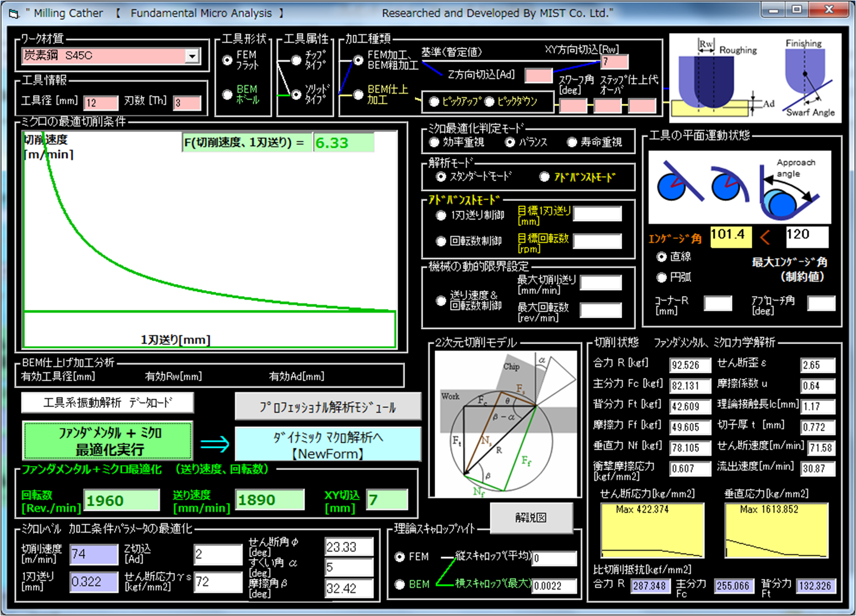Select the 効率重視 optimization mode
856x616 pixels.
tap(434, 142)
